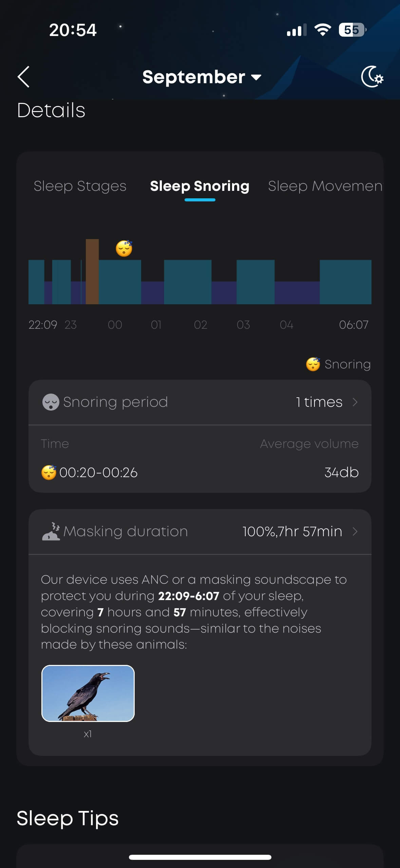Tap the Snoring legend emoji
Image resolution: width=400 pixels, height=868 pixels.
tap(313, 364)
